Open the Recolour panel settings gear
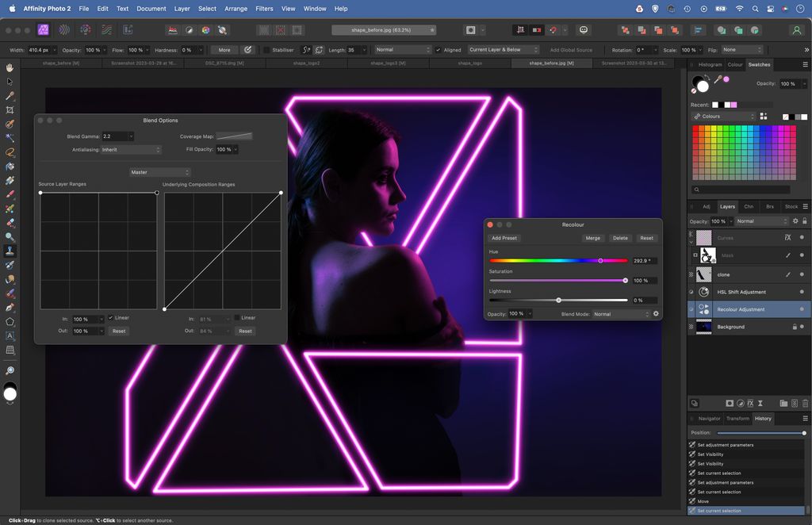 (656, 314)
